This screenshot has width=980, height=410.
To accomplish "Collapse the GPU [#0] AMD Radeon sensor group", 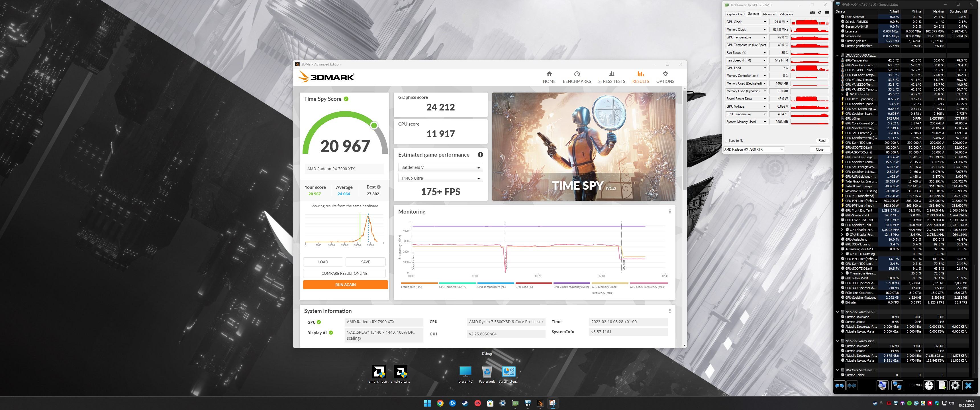I will (837, 56).
